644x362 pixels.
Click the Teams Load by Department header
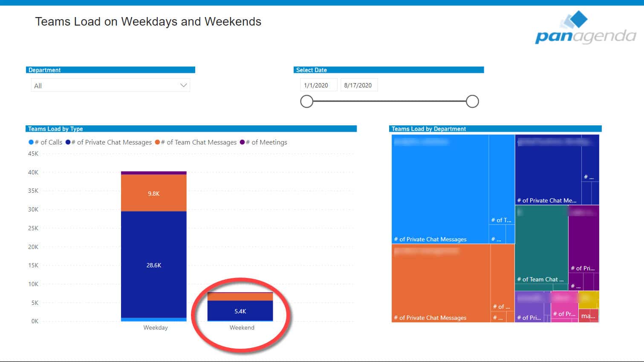click(x=429, y=129)
